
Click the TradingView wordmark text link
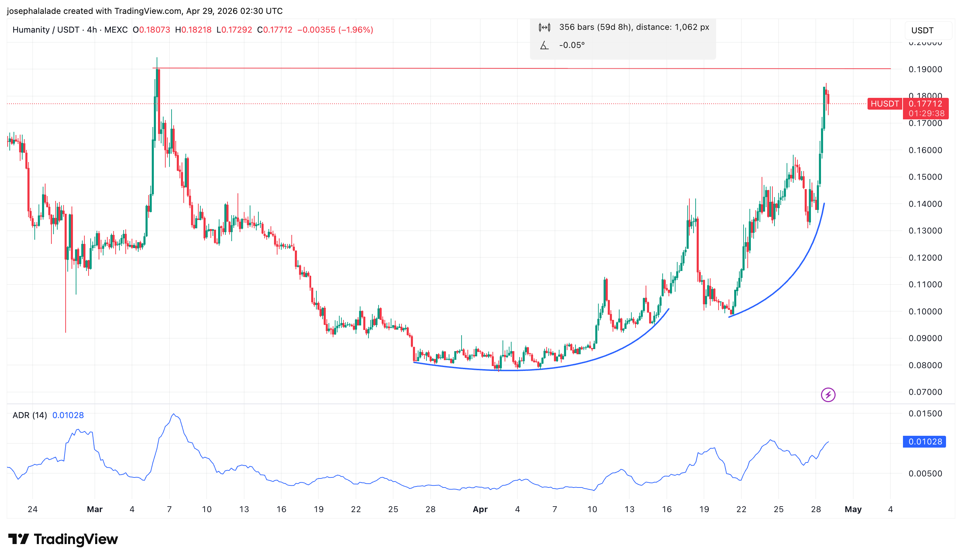[x=76, y=538]
